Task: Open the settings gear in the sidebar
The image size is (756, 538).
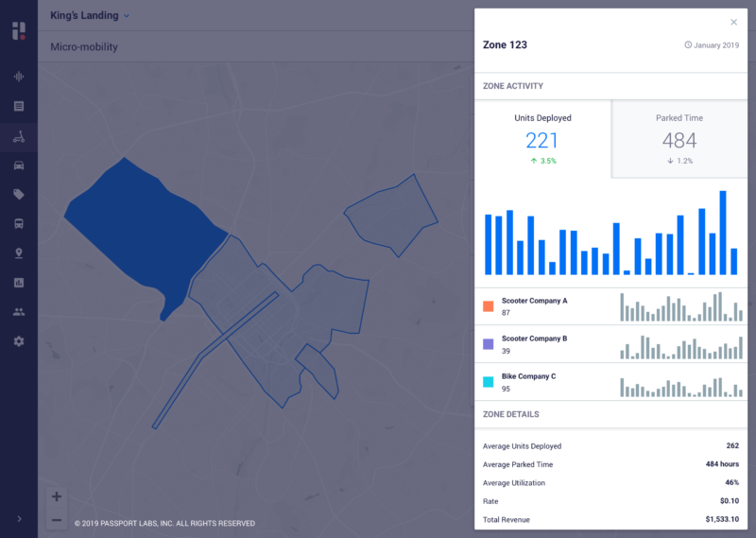Action: [19, 340]
